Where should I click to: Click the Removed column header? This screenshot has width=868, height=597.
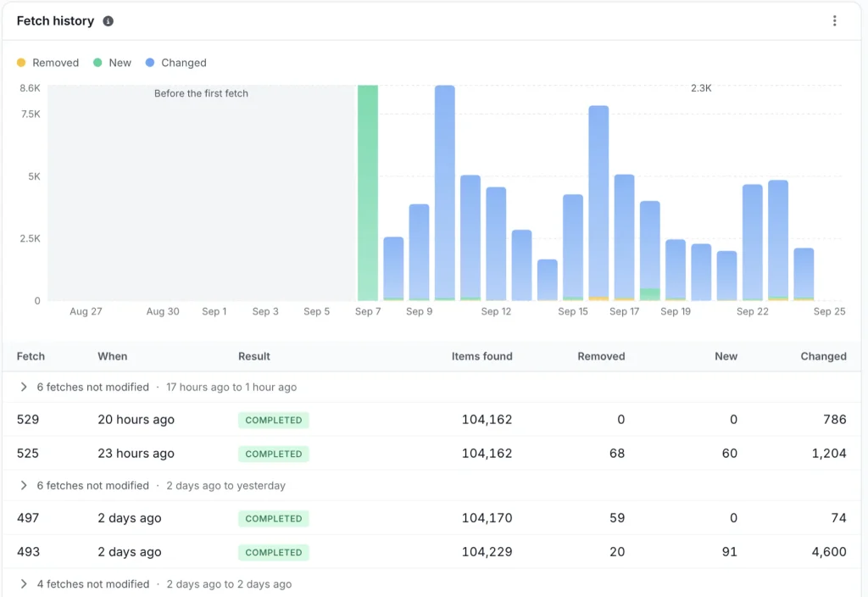pos(601,356)
